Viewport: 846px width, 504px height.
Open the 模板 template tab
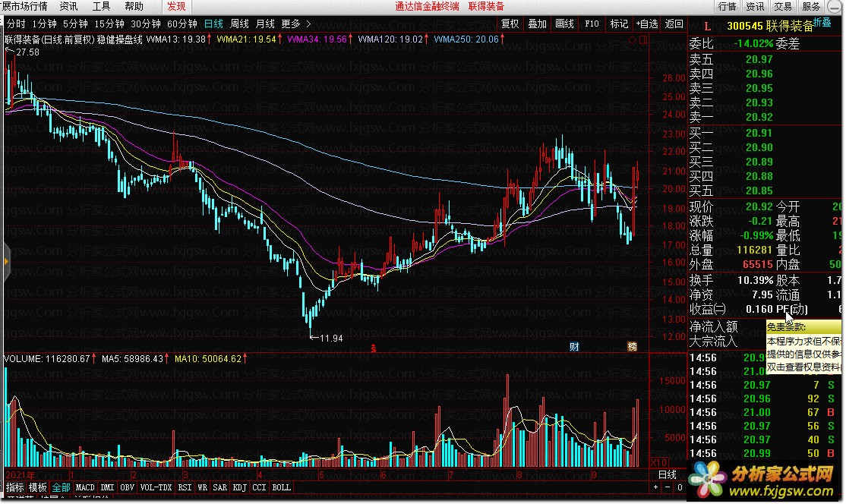pyautogui.click(x=38, y=487)
